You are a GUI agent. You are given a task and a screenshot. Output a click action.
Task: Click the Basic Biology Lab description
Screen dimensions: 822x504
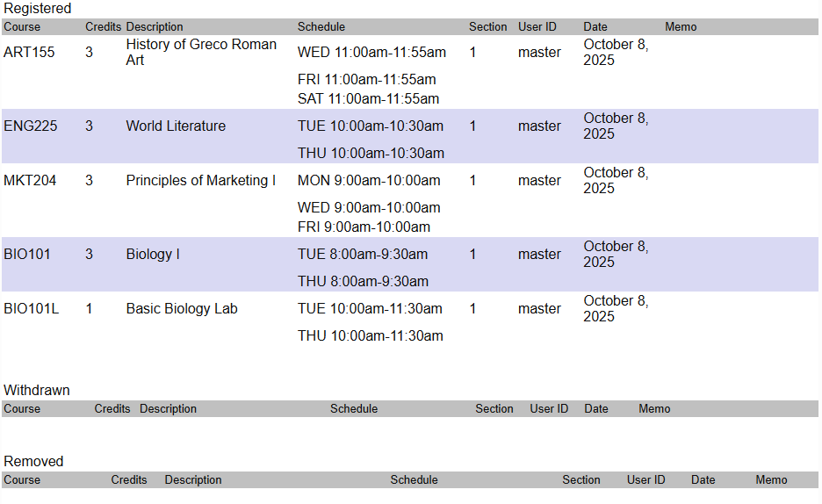click(182, 309)
